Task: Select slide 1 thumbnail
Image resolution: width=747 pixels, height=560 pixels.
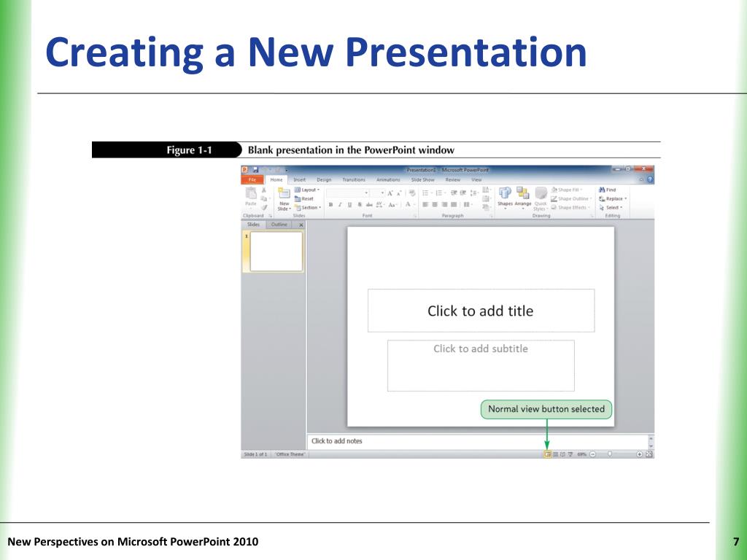Action: (276, 252)
